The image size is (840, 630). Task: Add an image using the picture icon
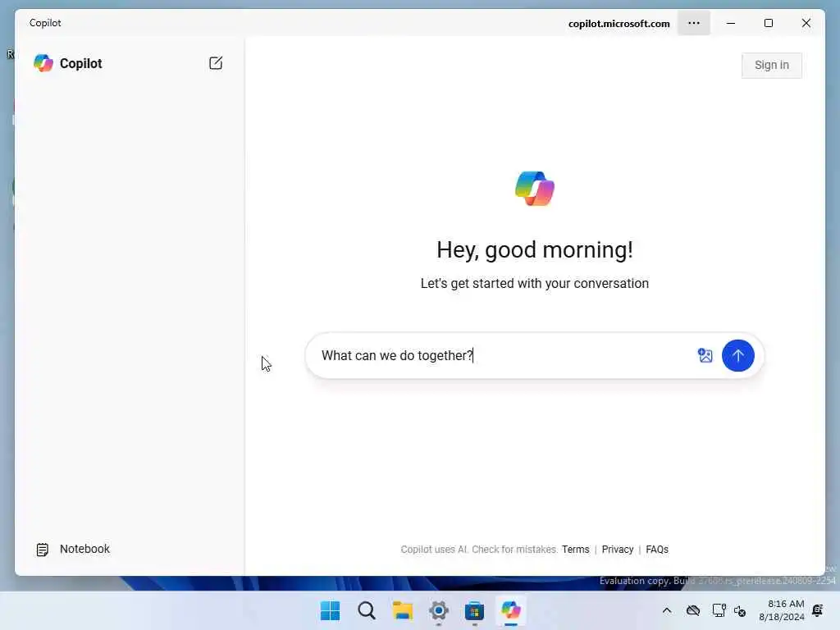(x=705, y=355)
